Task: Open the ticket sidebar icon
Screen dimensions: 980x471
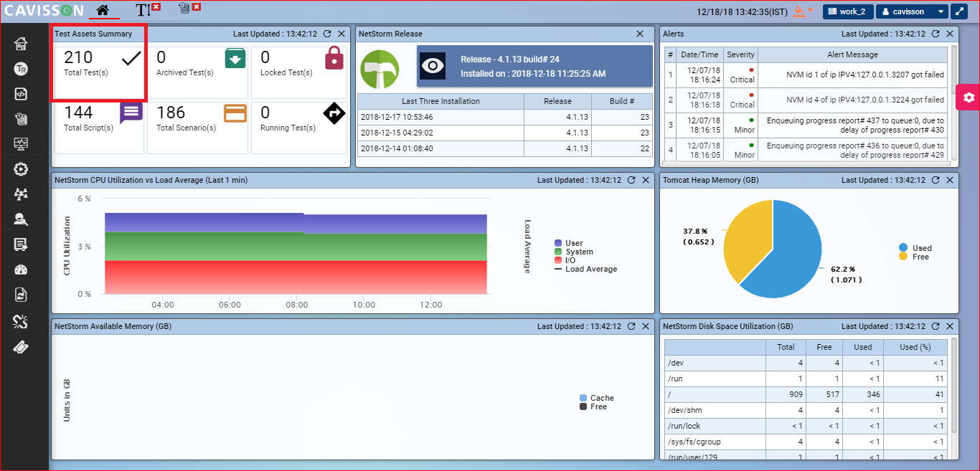Action: click(x=21, y=347)
